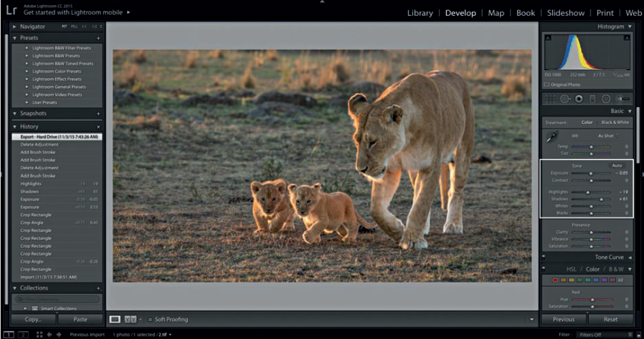Image resolution: width=644 pixels, height=339 pixels.
Task: Toggle the Tone Curve panel switch
Action: (544, 257)
